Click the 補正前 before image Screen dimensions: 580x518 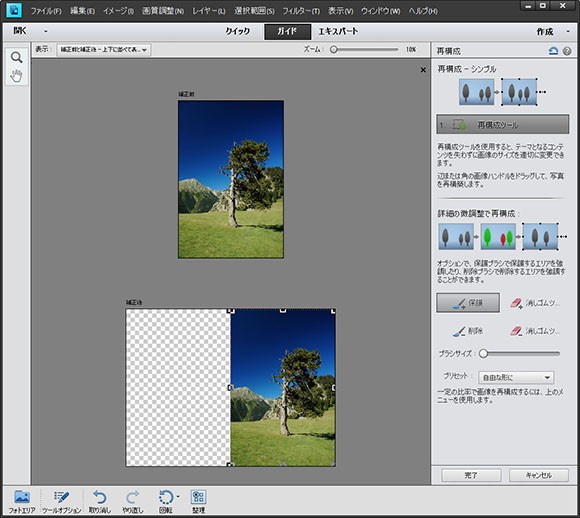tap(231, 179)
